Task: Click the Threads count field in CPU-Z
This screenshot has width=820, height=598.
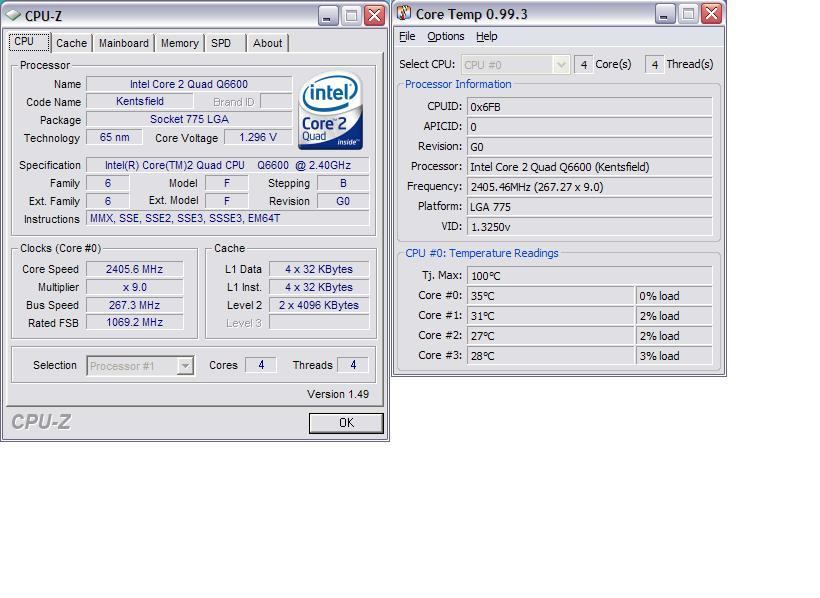Action: click(353, 365)
